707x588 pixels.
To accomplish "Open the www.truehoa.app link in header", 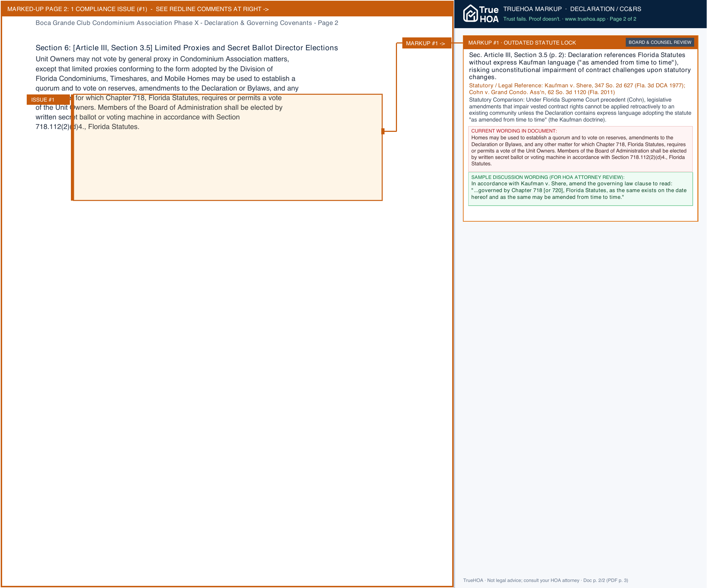I will click(585, 19).
